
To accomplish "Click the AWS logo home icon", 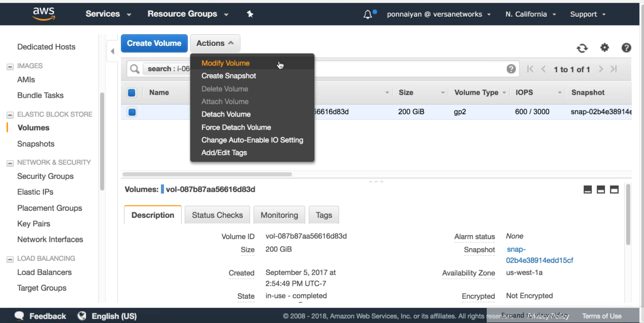I will tap(44, 14).
